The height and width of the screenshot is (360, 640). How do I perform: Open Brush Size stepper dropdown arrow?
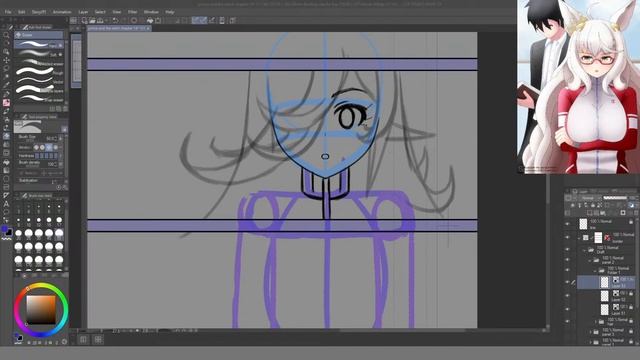61,139
